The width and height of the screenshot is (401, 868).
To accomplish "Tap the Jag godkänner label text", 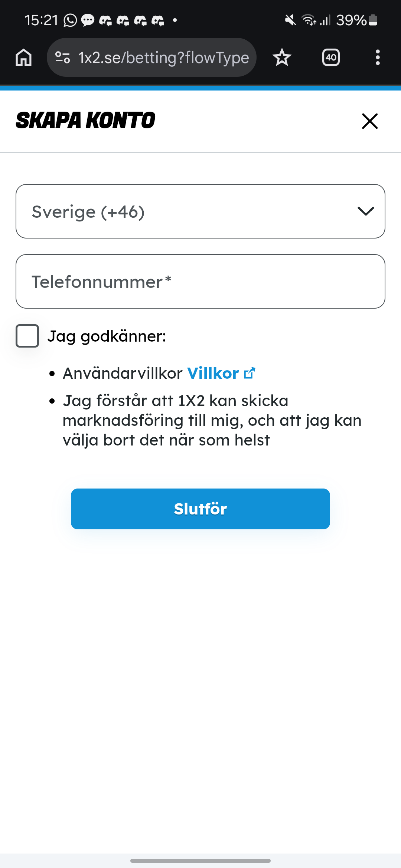I will point(107,336).
